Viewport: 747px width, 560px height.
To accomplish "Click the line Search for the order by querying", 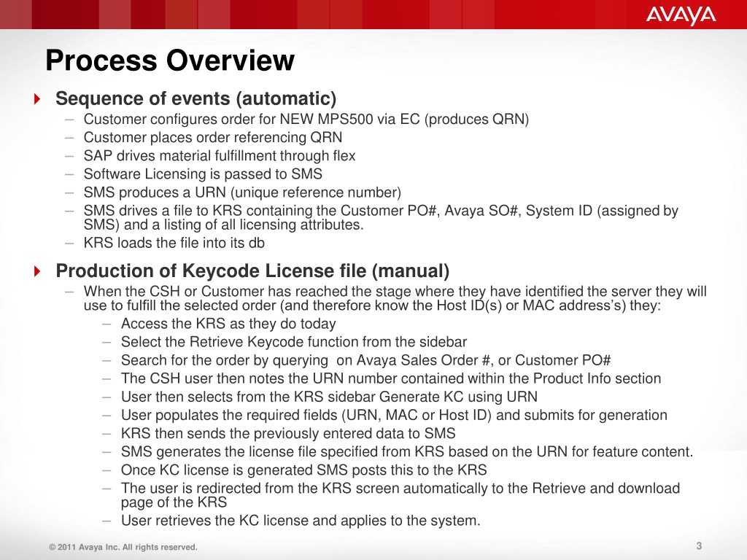I will 366,360.
